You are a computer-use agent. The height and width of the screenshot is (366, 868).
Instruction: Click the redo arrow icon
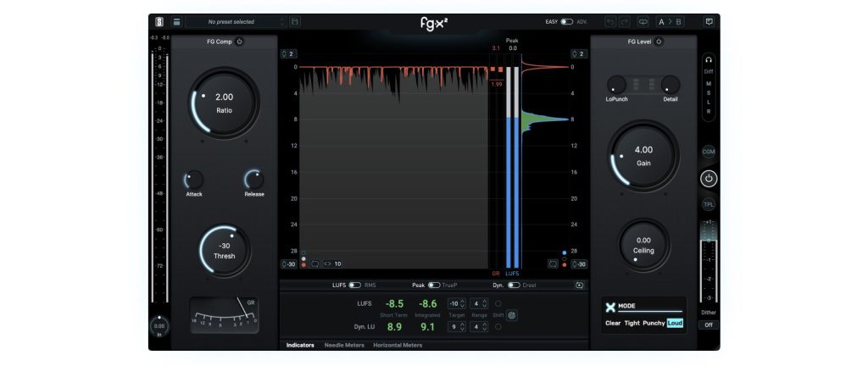coord(625,22)
